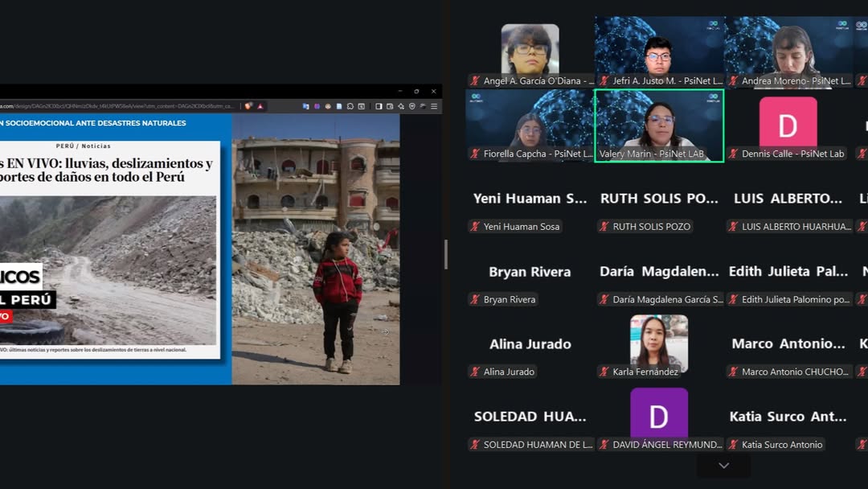Image resolution: width=868 pixels, height=489 pixels.
Task: Click the Brave VPN shield icon
Action: (412, 106)
